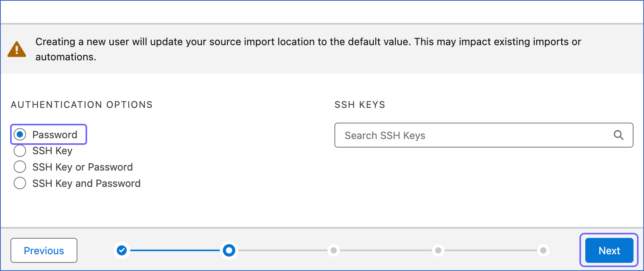Click the fifth step progress dot
Image resolution: width=644 pixels, height=271 pixels.
point(543,250)
